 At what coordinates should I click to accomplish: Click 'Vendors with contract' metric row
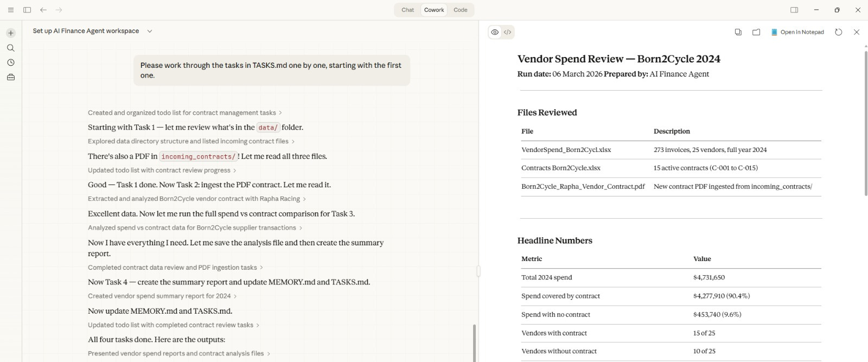point(671,333)
